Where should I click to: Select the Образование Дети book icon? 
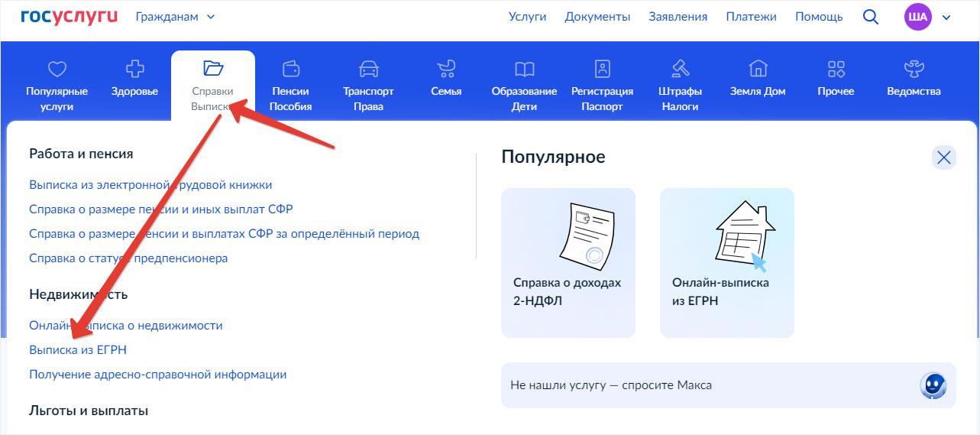coord(524,70)
